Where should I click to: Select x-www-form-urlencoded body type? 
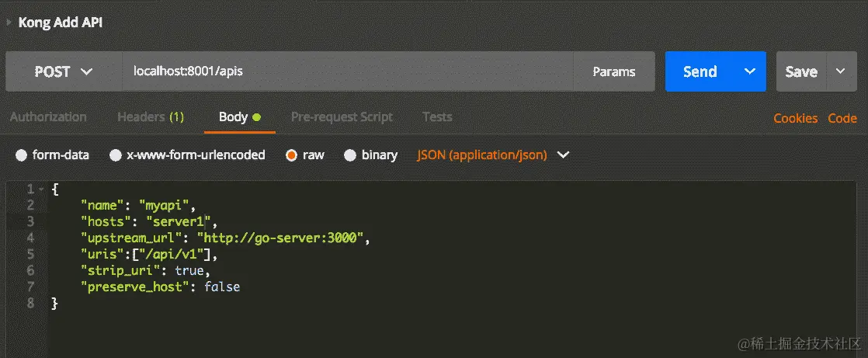tap(116, 155)
